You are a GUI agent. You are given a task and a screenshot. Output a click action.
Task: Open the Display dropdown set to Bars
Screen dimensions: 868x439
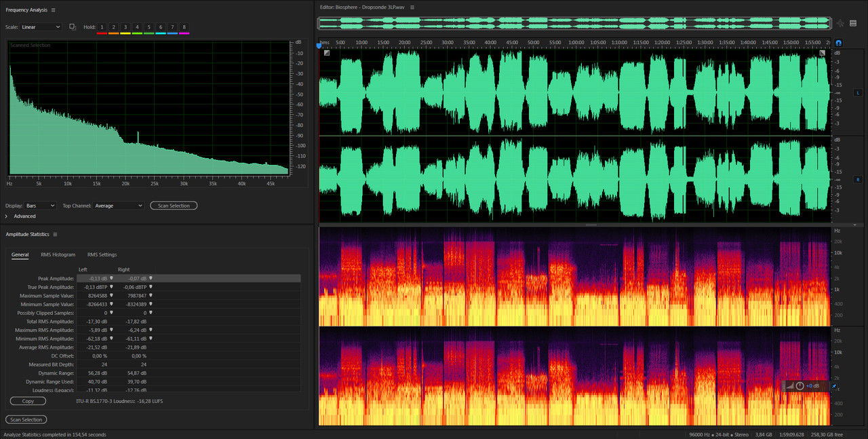pos(41,206)
